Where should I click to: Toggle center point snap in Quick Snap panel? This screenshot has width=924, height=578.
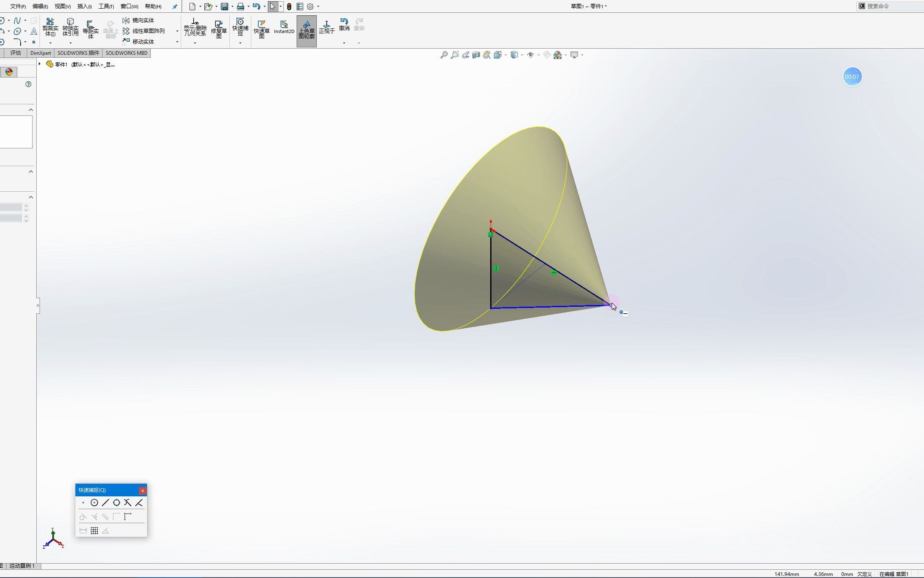point(94,502)
